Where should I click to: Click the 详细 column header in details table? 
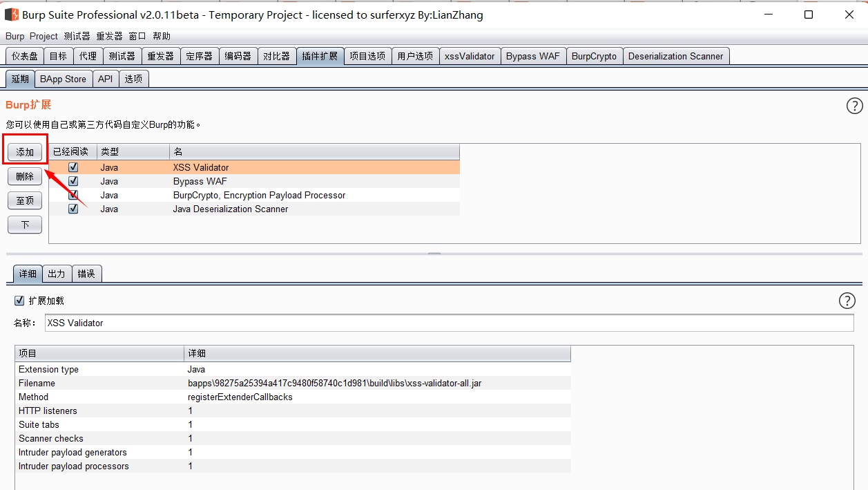[x=378, y=353]
